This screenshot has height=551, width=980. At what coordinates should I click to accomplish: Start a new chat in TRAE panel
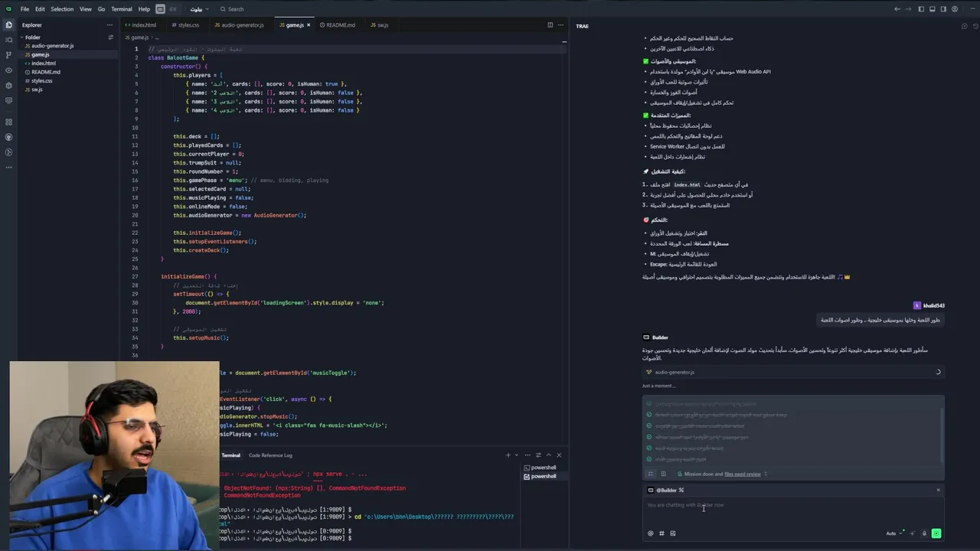pyautogui.click(x=964, y=26)
